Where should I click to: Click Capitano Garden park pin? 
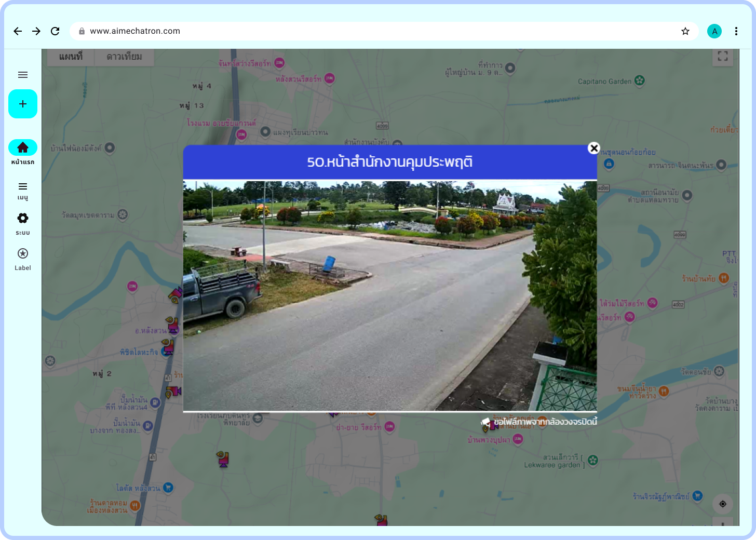640,80
